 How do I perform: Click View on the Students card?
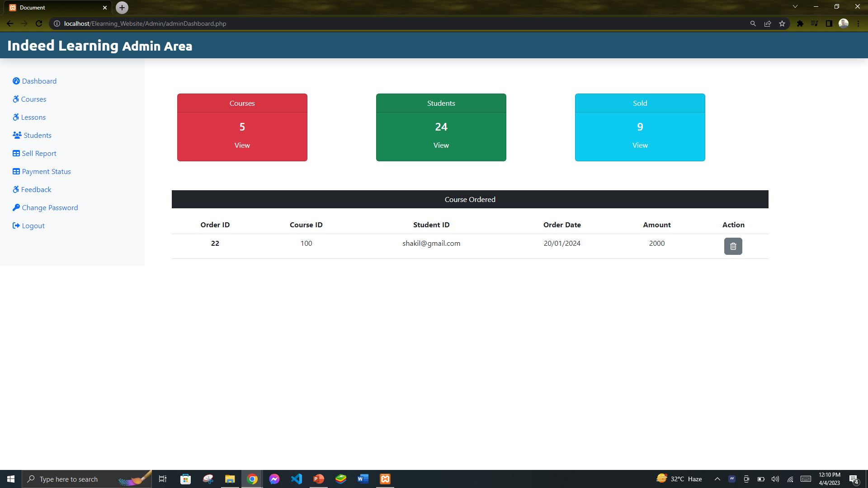(x=441, y=145)
